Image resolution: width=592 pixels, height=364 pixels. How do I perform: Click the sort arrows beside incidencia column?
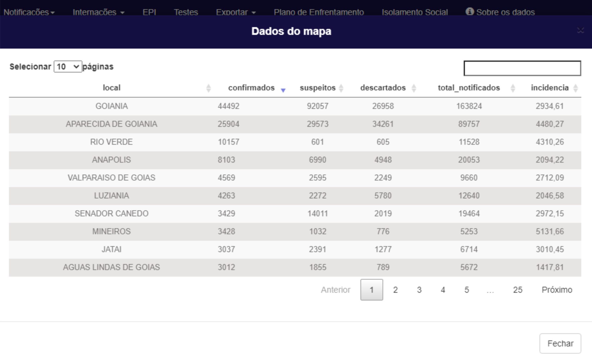(x=576, y=88)
